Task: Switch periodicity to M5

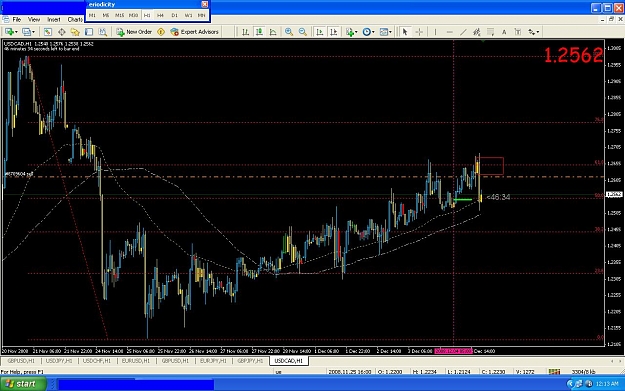Action: (x=106, y=15)
